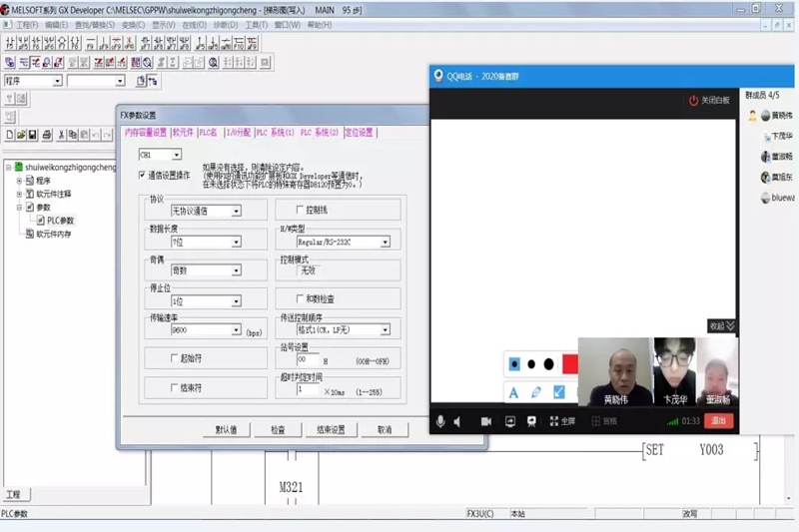
Task: Select the smallest brush size dot
Action: click(514, 364)
